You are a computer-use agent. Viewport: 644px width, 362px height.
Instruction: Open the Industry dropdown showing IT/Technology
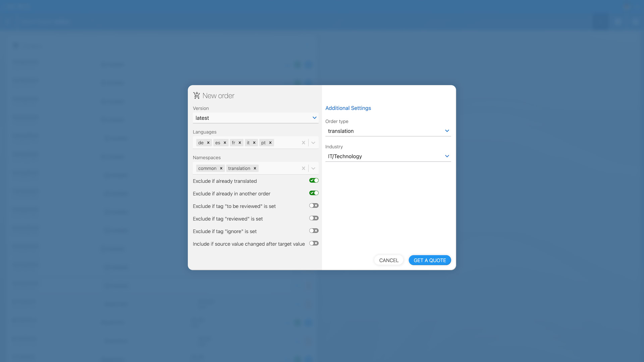388,157
